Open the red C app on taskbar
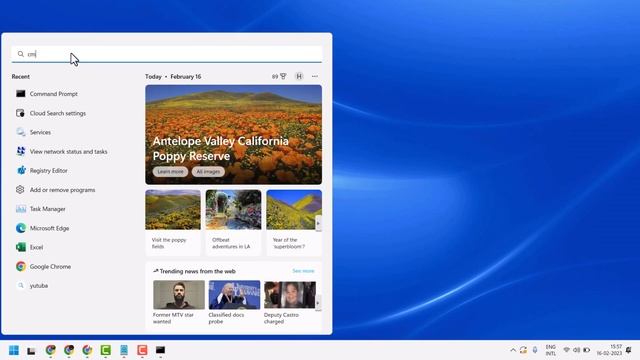 pyautogui.click(x=142, y=350)
